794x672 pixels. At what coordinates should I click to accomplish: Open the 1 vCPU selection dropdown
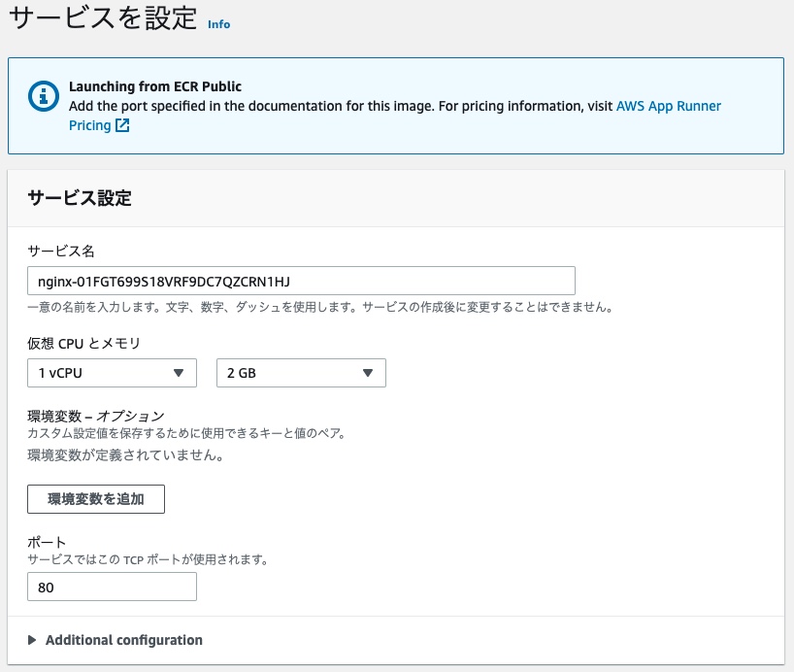pyautogui.click(x=112, y=372)
